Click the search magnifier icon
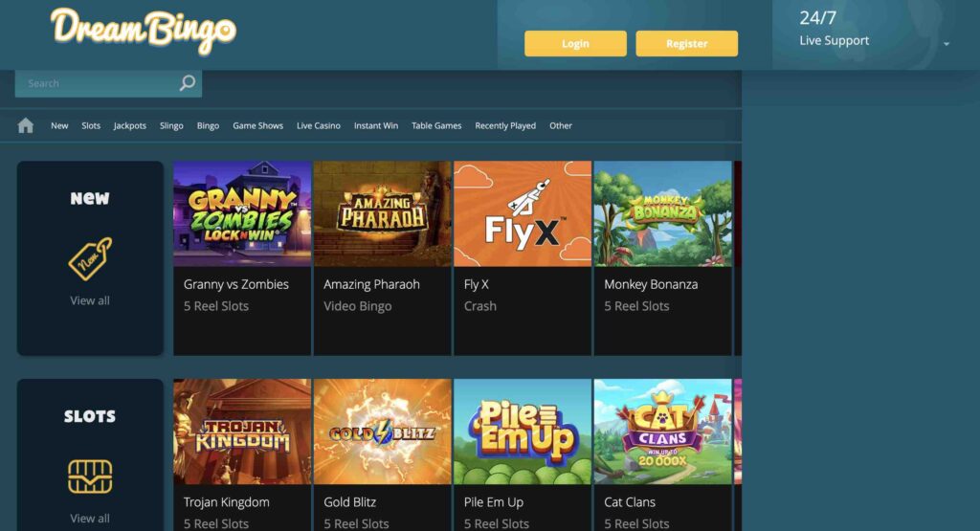The image size is (980, 531). [x=187, y=82]
